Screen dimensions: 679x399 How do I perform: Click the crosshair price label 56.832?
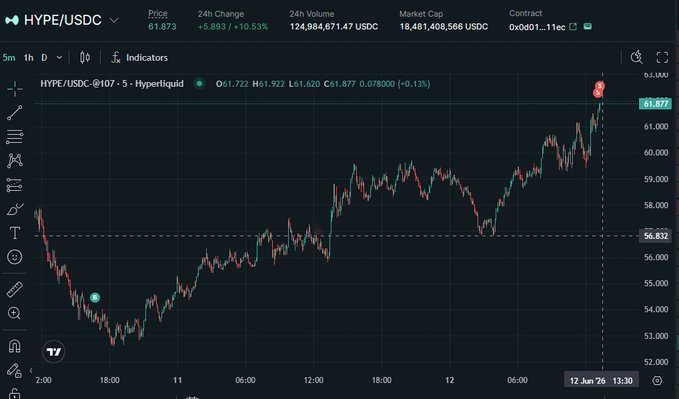(x=656, y=236)
